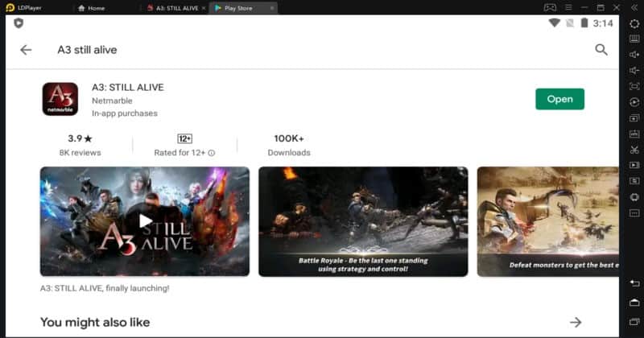Screen dimensions: 644x338
Task: Collapse the sidebar with double chevron
Action: point(634,7)
